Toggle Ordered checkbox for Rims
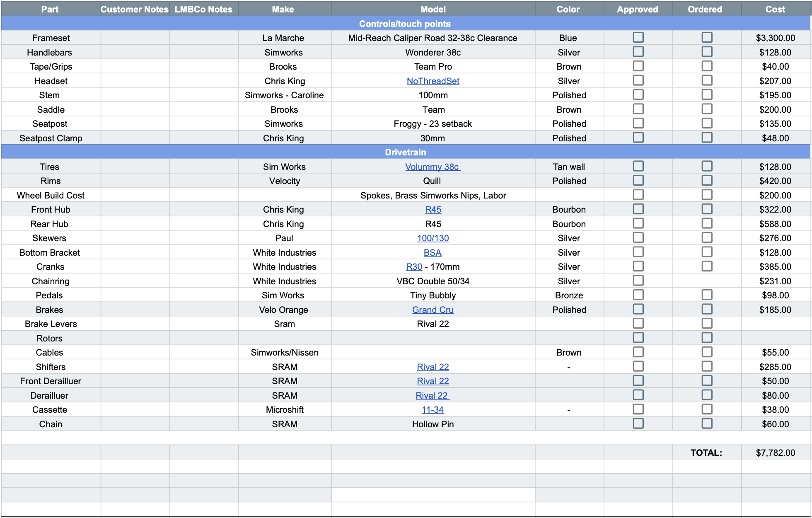812x518 pixels. 707,180
